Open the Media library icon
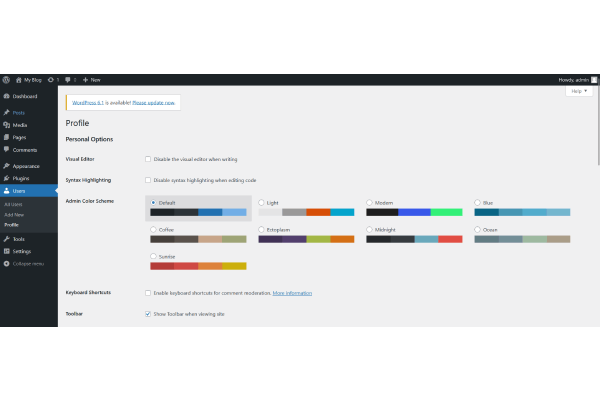The width and height of the screenshot is (600, 400). [6, 125]
